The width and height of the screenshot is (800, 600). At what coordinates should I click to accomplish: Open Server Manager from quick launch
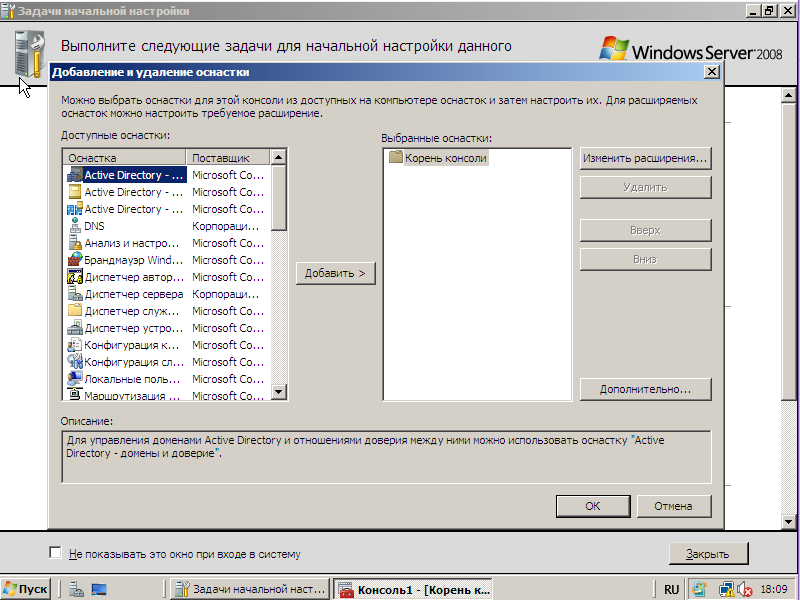click(x=76, y=589)
